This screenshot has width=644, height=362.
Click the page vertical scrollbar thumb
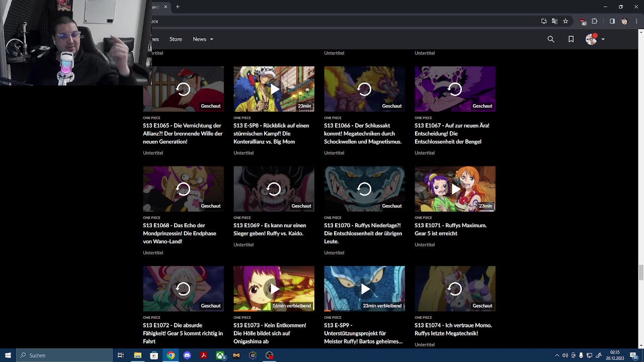point(640,272)
